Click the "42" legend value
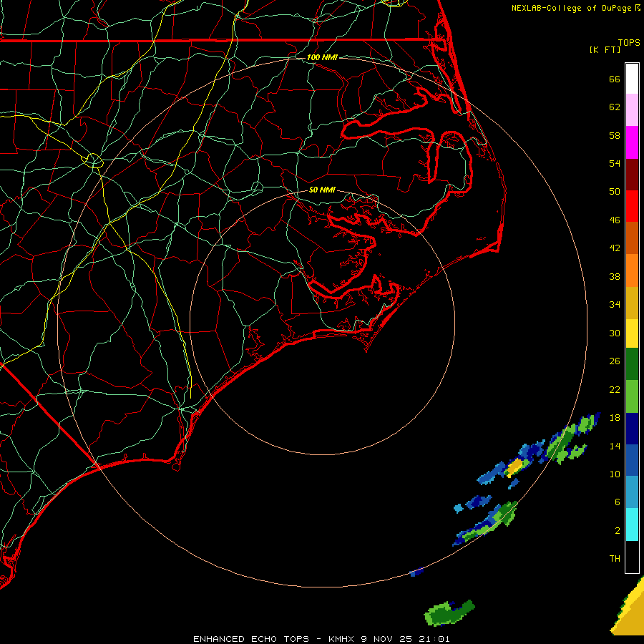644x644 pixels. pyautogui.click(x=615, y=248)
